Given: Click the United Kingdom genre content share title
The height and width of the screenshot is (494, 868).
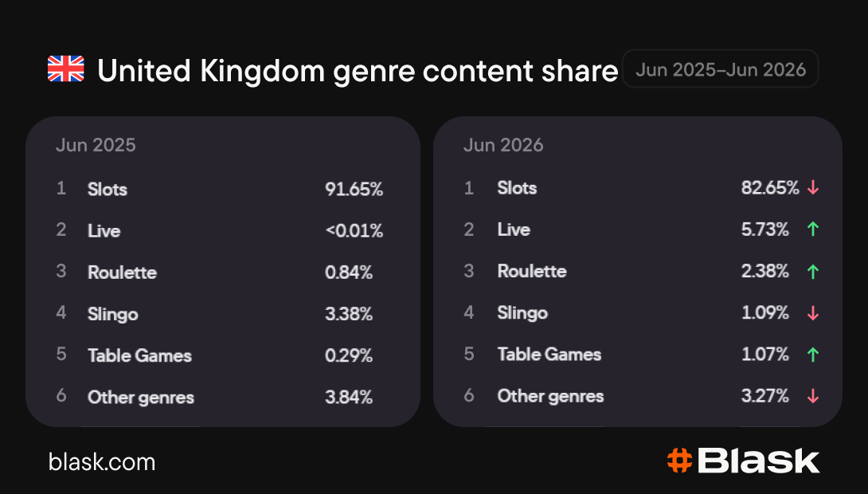Looking at the screenshot, I should coord(358,71).
